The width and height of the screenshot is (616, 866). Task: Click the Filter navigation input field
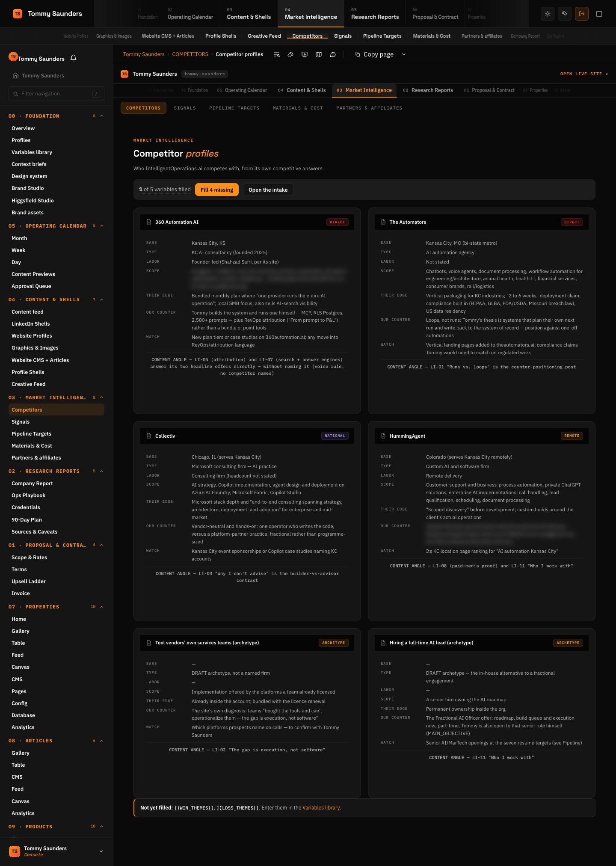pyautogui.click(x=56, y=94)
